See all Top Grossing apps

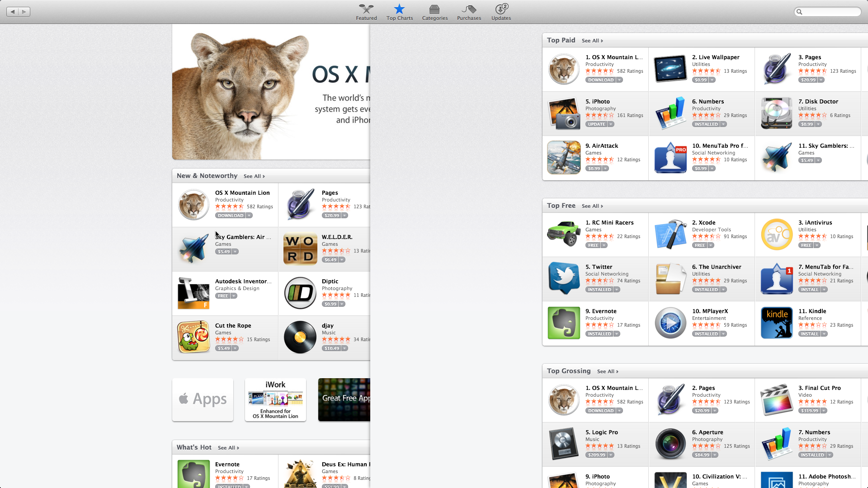coord(608,371)
